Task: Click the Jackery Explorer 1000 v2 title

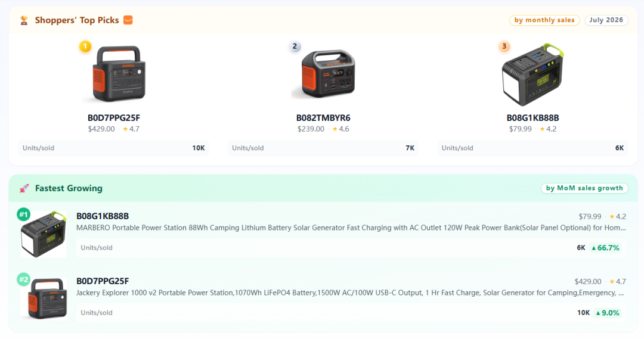Action: point(350,293)
